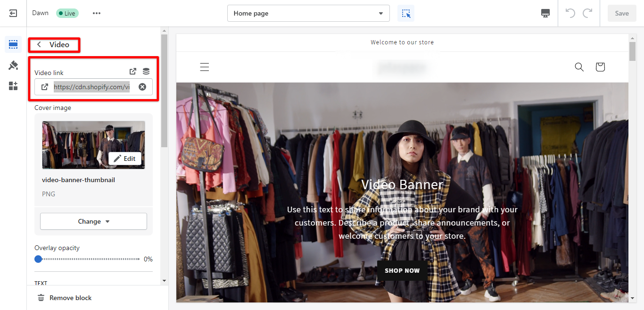
Task: Expand the Change cover image dropdown
Action: pyautogui.click(x=93, y=221)
